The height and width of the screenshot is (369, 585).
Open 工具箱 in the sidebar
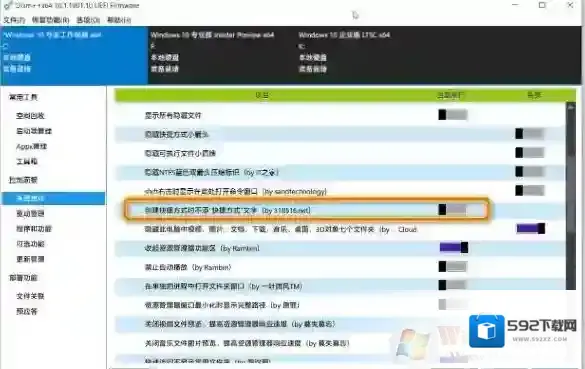27,161
